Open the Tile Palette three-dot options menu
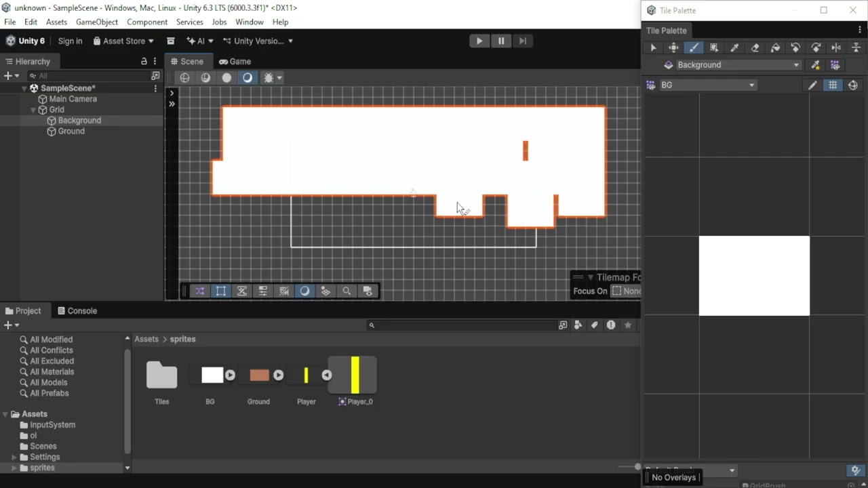This screenshot has width=868, height=488. pyautogui.click(x=860, y=30)
